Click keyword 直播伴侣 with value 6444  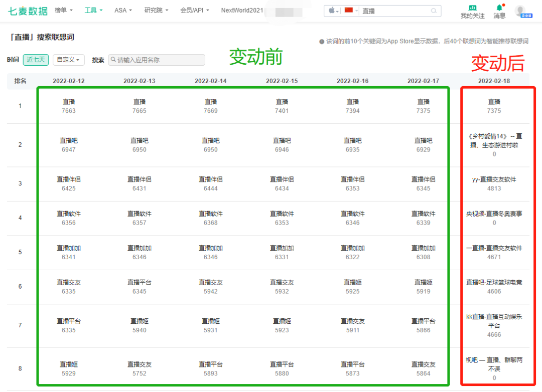(210, 179)
